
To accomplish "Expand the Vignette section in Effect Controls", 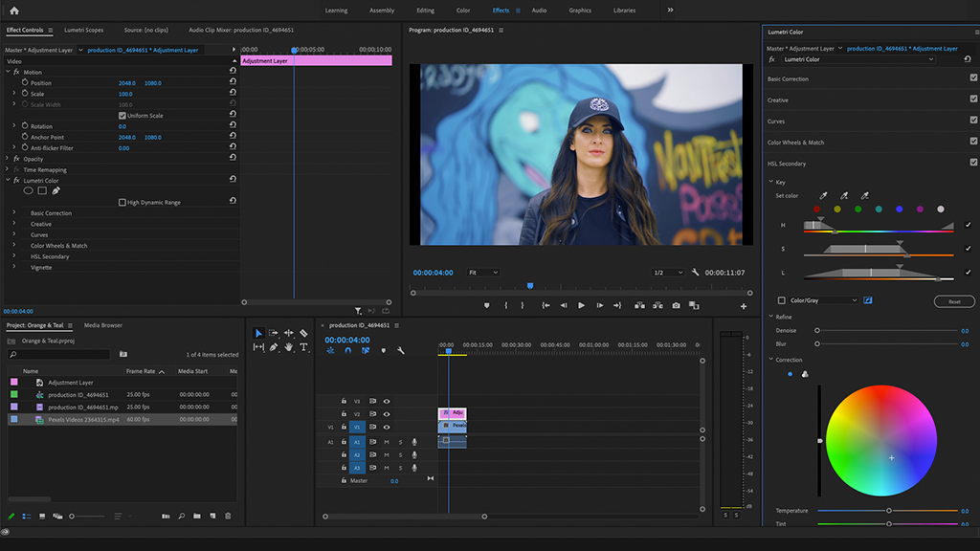I will 14,267.
